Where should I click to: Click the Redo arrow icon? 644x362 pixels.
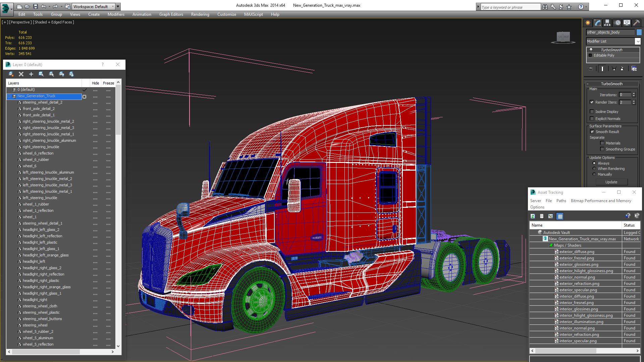[x=55, y=6]
